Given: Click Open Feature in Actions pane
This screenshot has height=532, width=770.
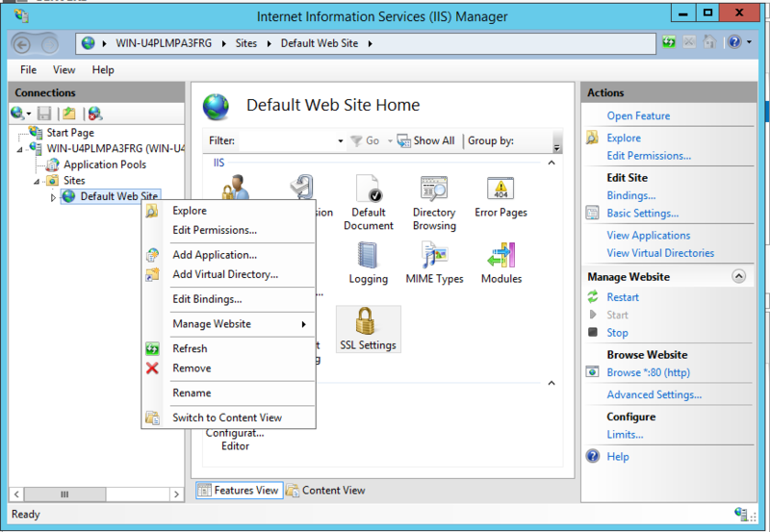Looking at the screenshot, I should [x=638, y=115].
